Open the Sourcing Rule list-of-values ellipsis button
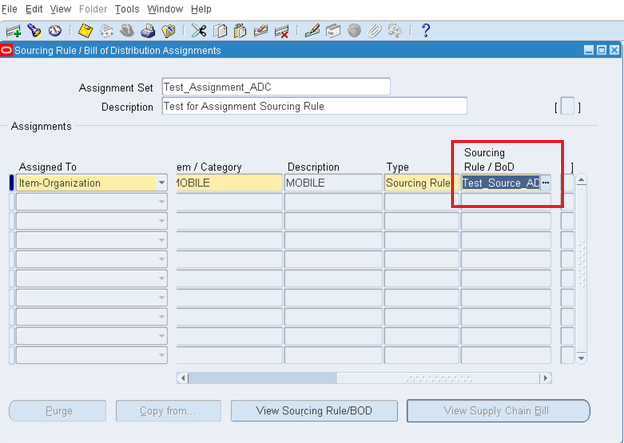The height and width of the screenshot is (443, 624). pyautogui.click(x=546, y=183)
